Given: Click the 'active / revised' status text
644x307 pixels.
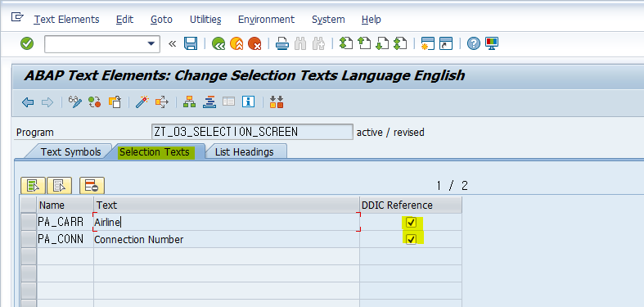Looking at the screenshot, I should 390,133.
